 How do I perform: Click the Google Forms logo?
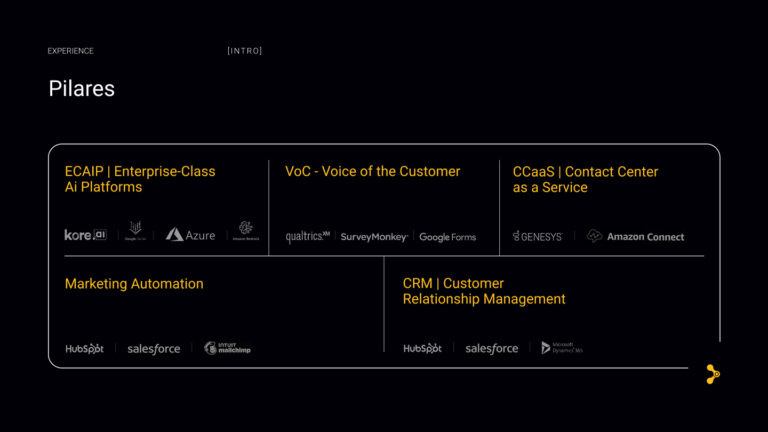pyautogui.click(x=447, y=237)
